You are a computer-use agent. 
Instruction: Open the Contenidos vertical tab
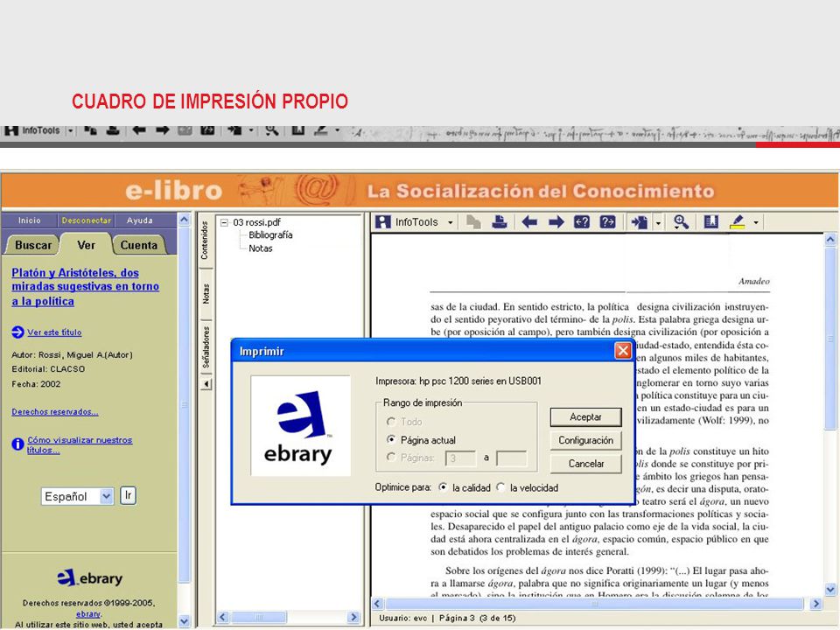coord(205,241)
